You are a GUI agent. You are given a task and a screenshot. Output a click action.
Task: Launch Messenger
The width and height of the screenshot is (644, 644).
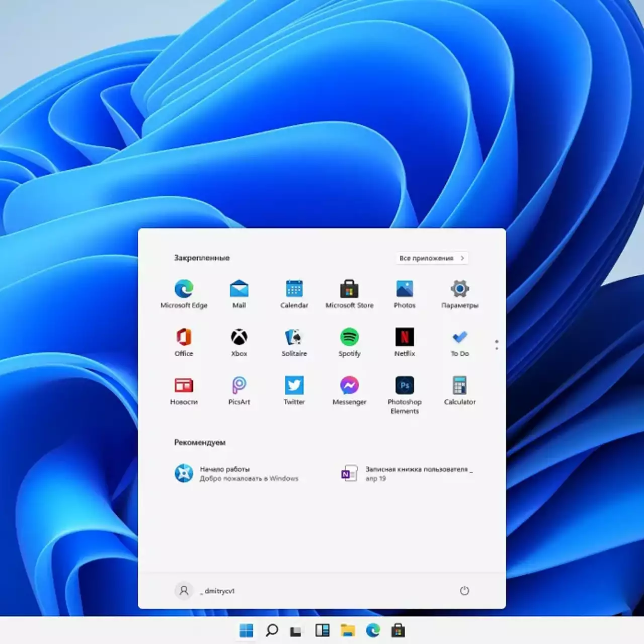click(x=349, y=390)
